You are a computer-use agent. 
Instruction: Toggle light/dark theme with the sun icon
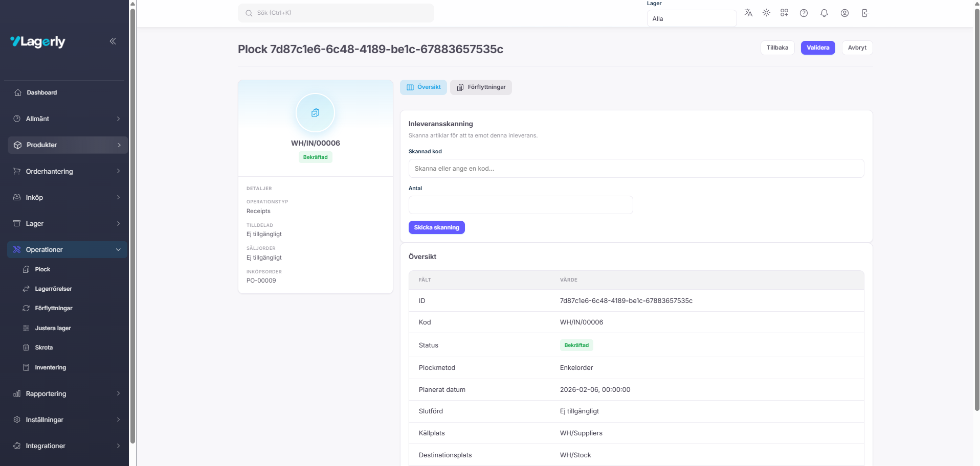(766, 13)
